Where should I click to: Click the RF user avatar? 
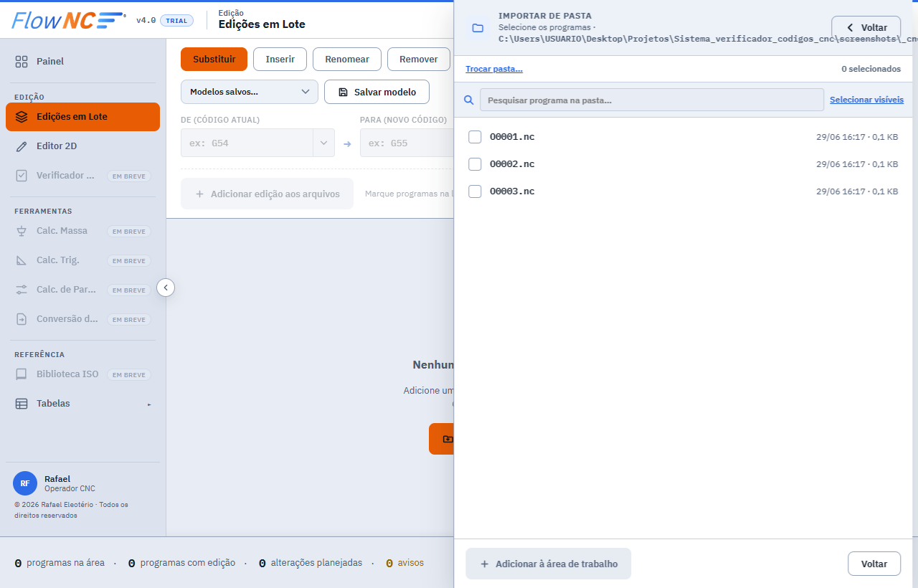25,483
